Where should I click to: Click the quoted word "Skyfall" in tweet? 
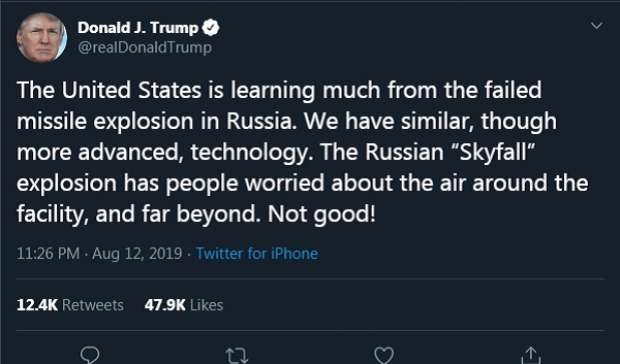click(493, 152)
